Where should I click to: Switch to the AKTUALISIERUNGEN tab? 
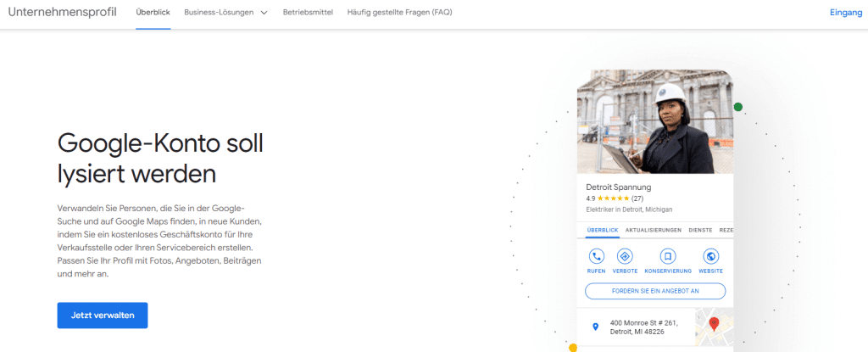654,230
